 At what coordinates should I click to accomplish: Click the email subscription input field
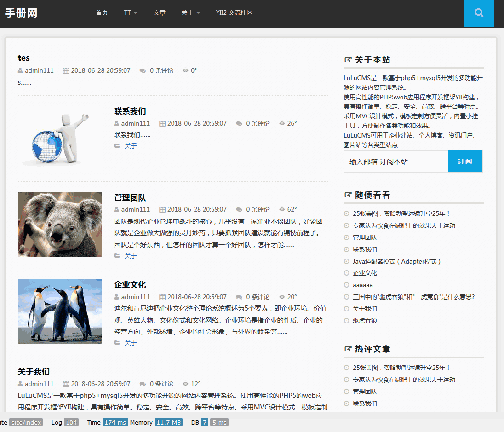coord(395,161)
